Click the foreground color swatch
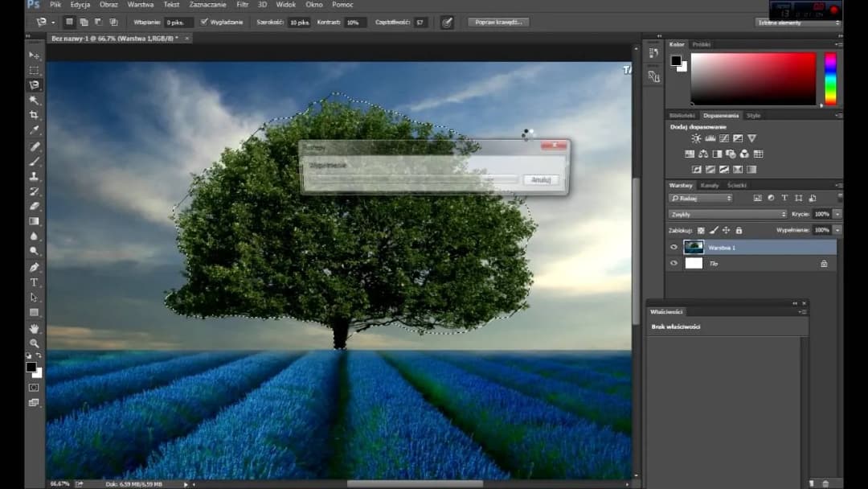The width and height of the screenshot is (868, 489). (31, 368)
